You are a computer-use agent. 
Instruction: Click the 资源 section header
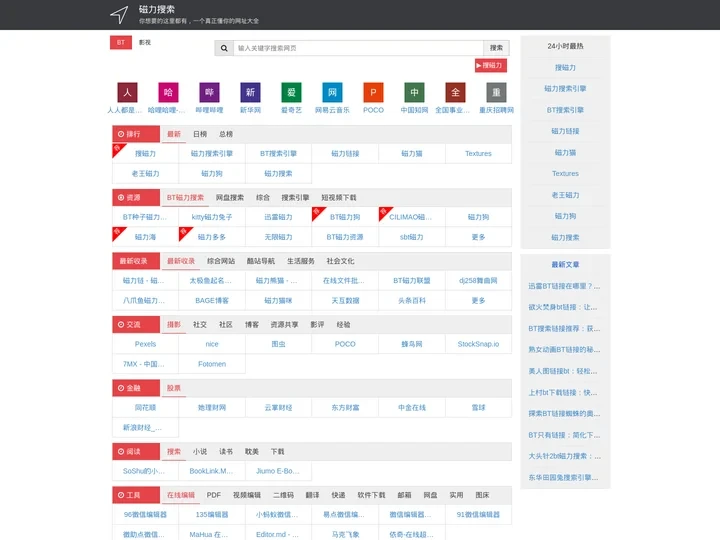pos(136,197)
